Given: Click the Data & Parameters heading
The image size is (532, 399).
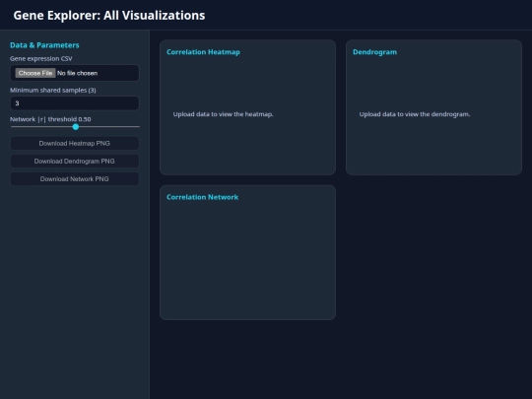Looking at the screenshot, I should (44, 45).
